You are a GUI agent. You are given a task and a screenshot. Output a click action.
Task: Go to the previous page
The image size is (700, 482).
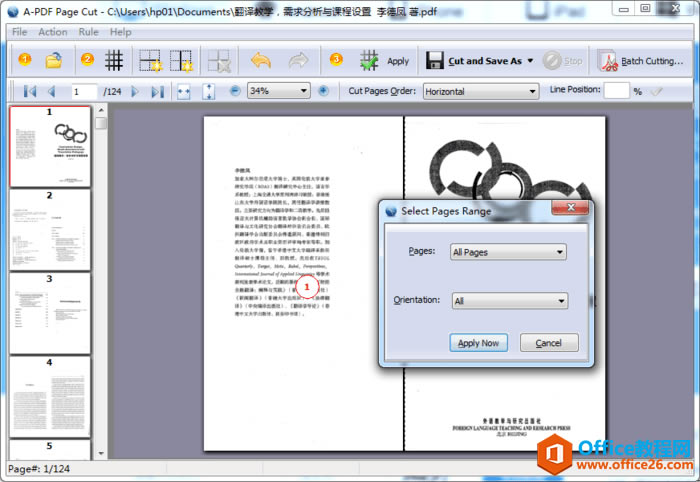click(x=51, y=91)
